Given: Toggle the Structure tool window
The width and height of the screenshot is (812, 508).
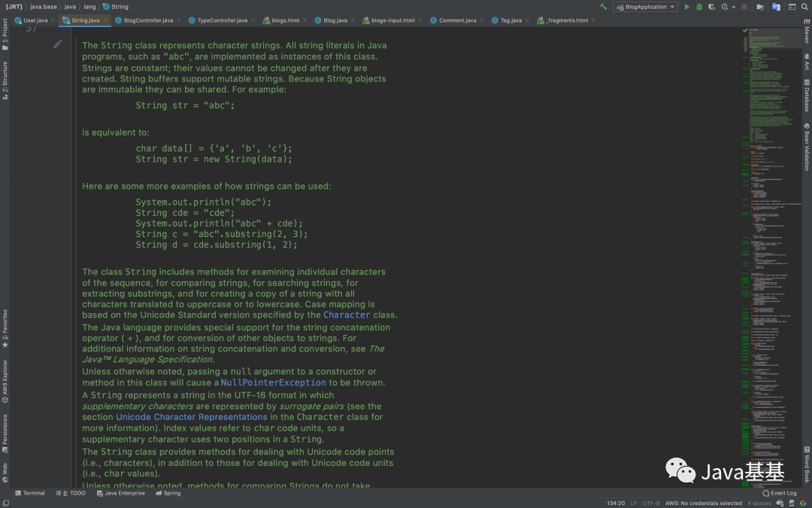Looking at the screenshot, I should 5,81.
